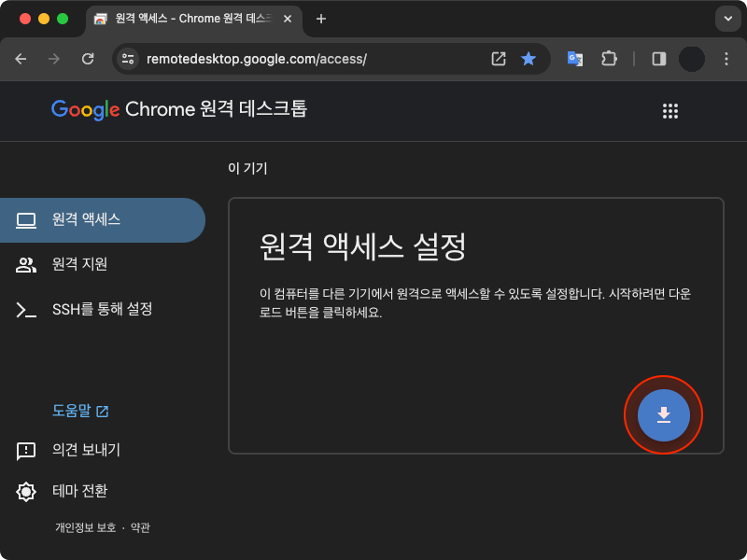Open the side panel toggle in Chrome toolbar

point(658,59)
